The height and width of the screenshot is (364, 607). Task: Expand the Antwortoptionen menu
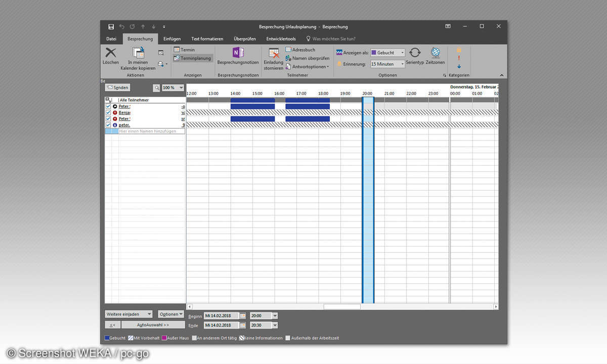[x=307, y=66]
